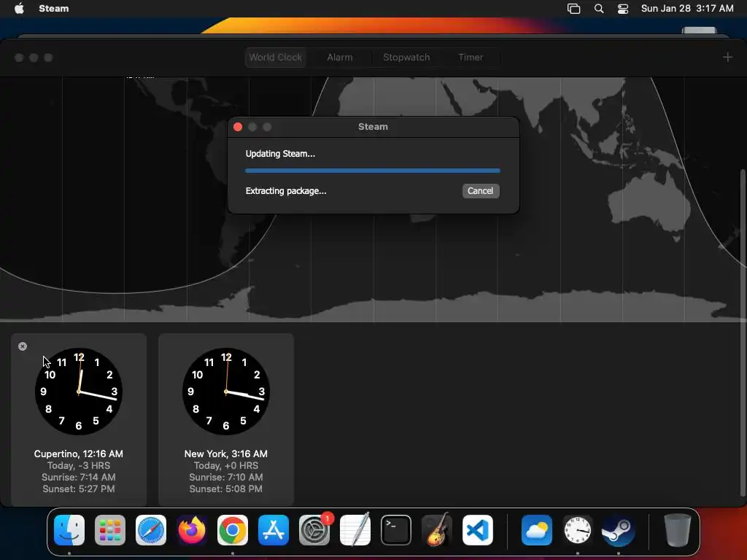Select the New York analog clock face
Screen dimensions: 747x560
point(226,392)
